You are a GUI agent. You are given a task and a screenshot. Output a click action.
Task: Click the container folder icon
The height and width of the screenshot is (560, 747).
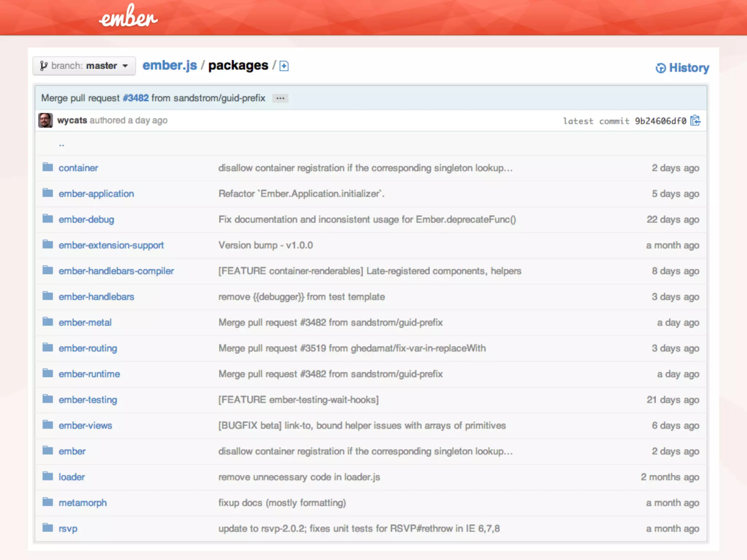tap(48, 167)
